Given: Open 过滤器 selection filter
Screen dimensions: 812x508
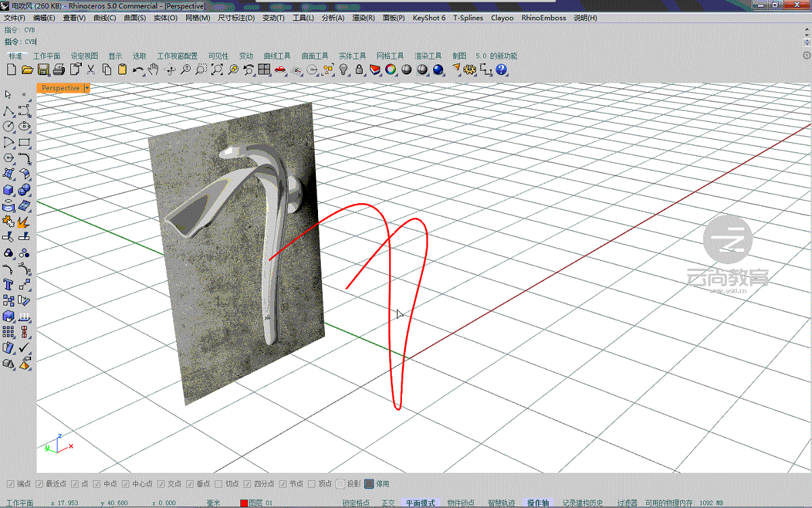Looking at the screenshot, I should 627,503.
